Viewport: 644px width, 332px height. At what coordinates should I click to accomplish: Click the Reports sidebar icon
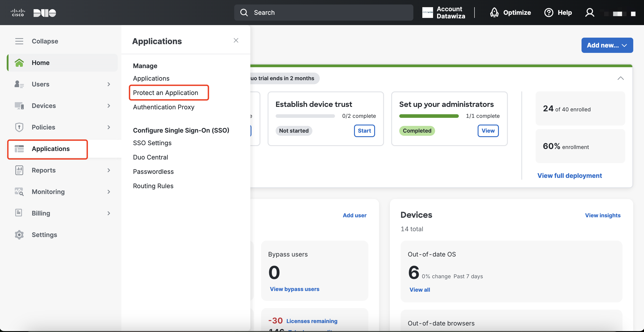pyautogui.click(x=19, y=170)
